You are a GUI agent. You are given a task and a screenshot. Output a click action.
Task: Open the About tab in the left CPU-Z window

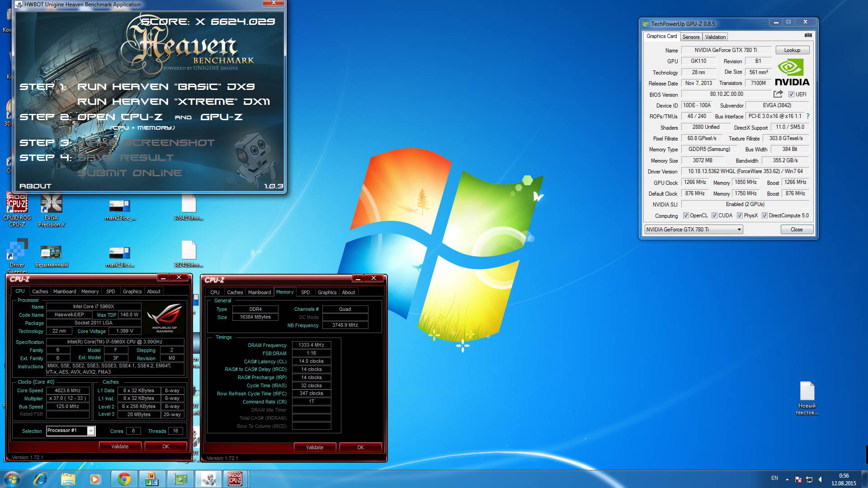154,291
